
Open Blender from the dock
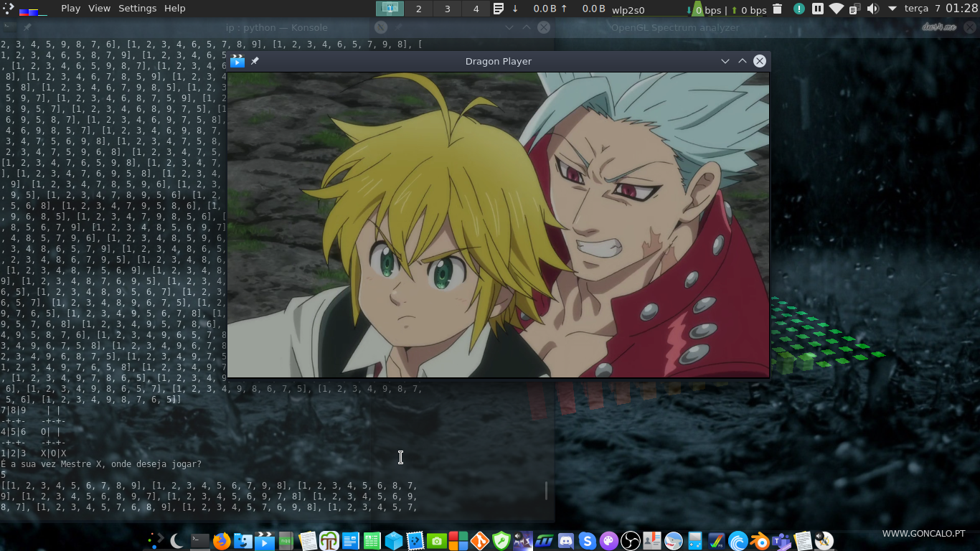[760, 540]
